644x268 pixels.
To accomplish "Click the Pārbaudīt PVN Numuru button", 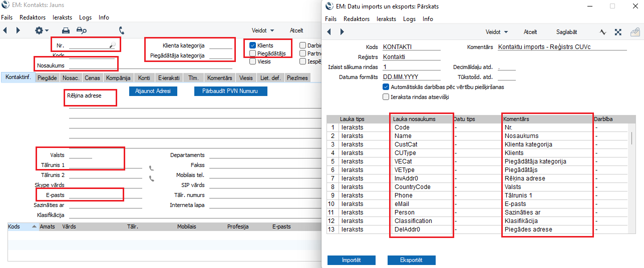I will coord(230,91).
